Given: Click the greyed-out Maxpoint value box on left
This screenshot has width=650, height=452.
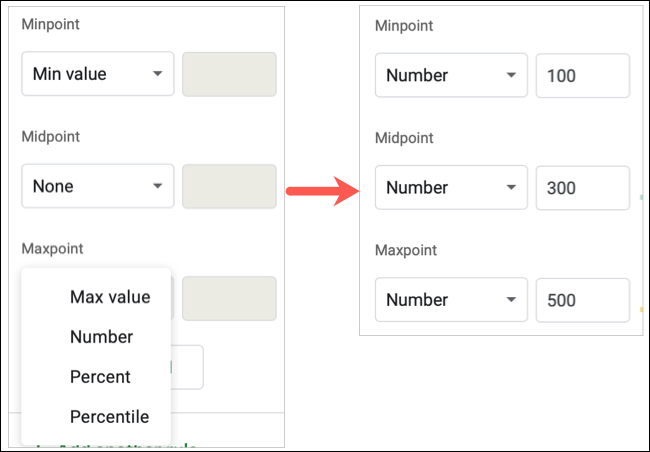Looking at the screenshot, I should [x=229, y=297].
